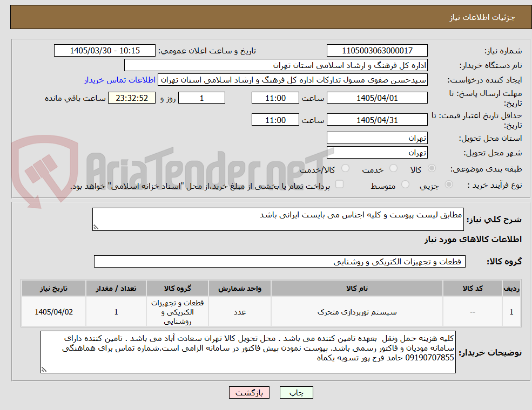
Task: Click the ردیف column header
Action: [511, 289]
